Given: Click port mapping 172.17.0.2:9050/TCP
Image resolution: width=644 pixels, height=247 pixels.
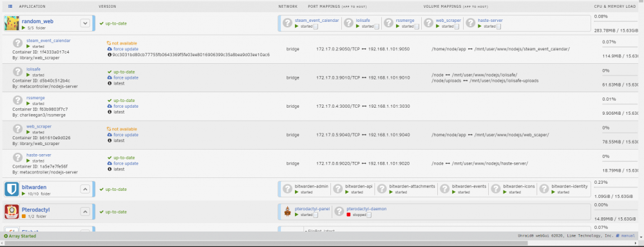Looking at the screenshot, I should click(x=338, y=49).
